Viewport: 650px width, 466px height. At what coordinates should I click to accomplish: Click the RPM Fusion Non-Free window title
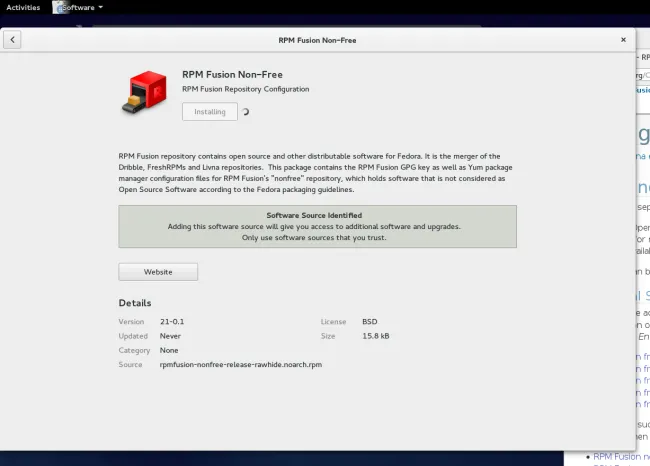[317, 40]
